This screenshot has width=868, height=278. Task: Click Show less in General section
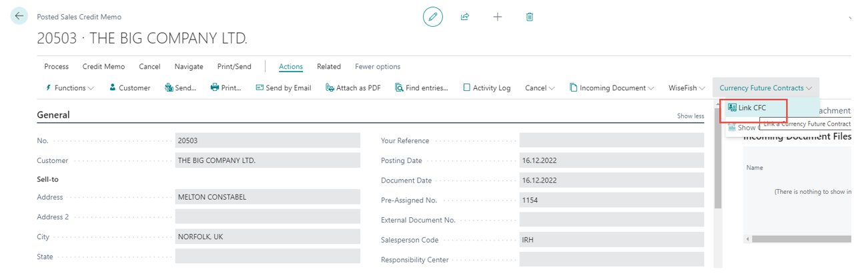pos(690,116)
